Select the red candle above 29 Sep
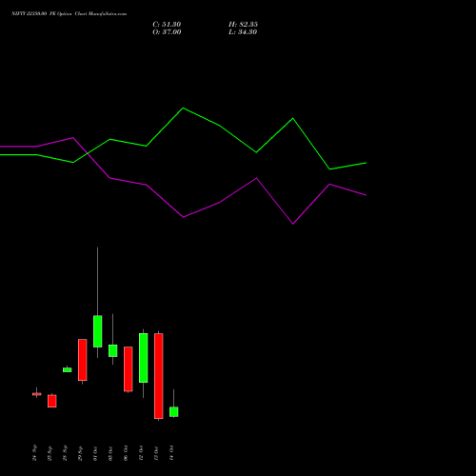 click(83, 360)
